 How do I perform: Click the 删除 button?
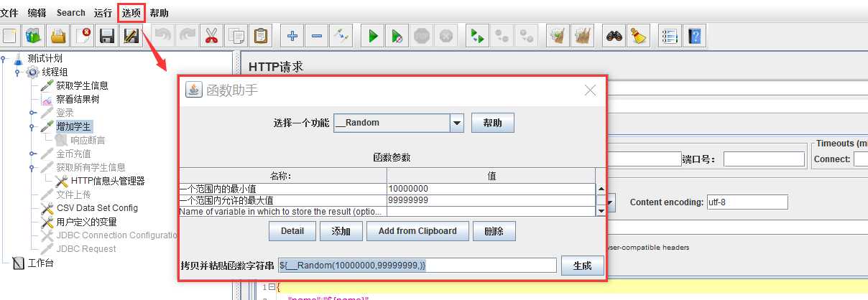tap(494, 231)
